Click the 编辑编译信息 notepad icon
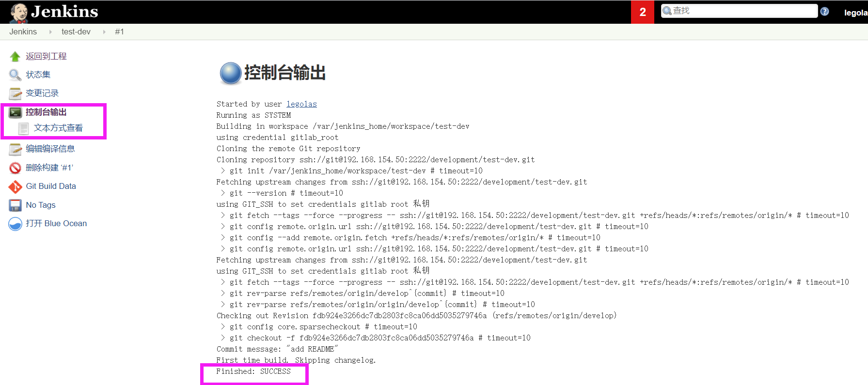868x385 pixels. pos(15,149)
